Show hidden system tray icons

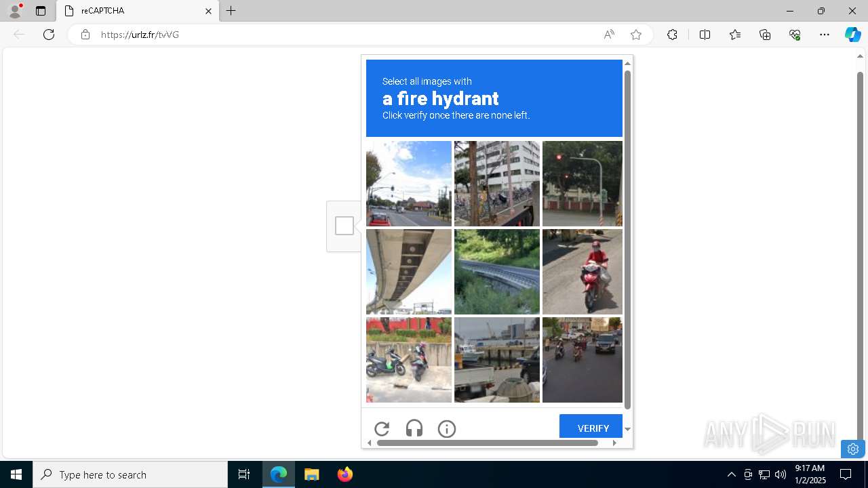click(731, 474)
